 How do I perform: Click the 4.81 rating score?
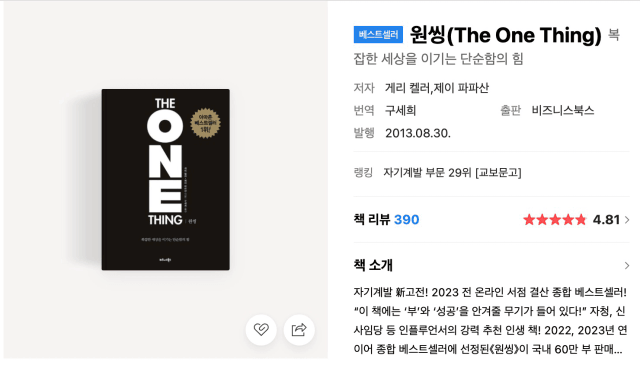pyautogui.click(x=606, y=220)
